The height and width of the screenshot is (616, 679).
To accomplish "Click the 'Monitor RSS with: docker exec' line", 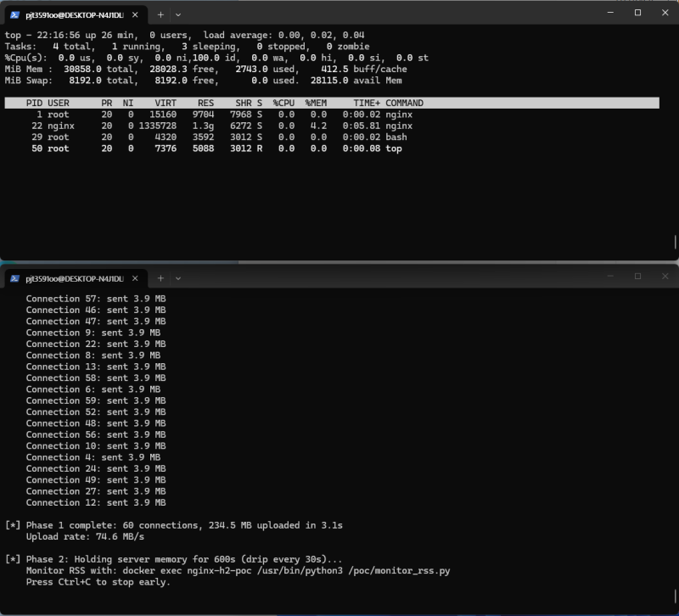I will [x=238, y=571].
